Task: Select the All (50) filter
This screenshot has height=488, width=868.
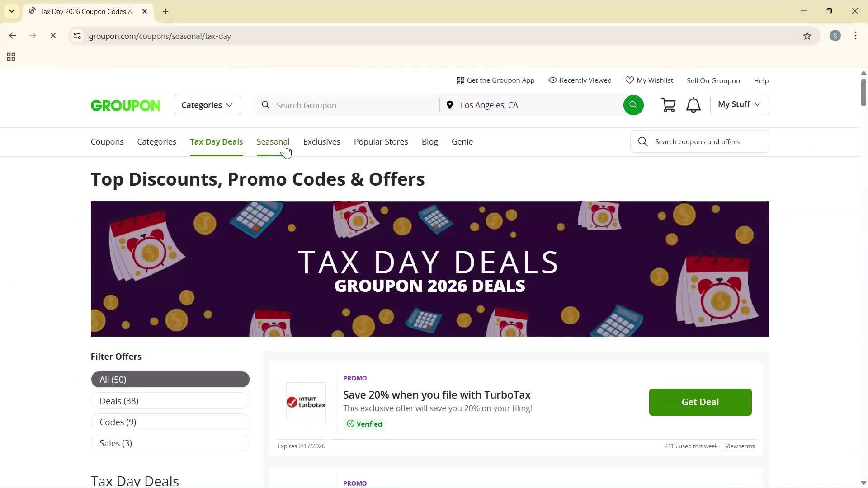Action: point(170,380)
